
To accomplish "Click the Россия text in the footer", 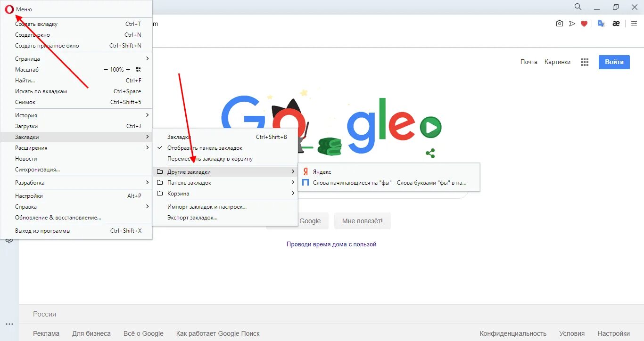I will pyautogui.click(x=44, y=314).
